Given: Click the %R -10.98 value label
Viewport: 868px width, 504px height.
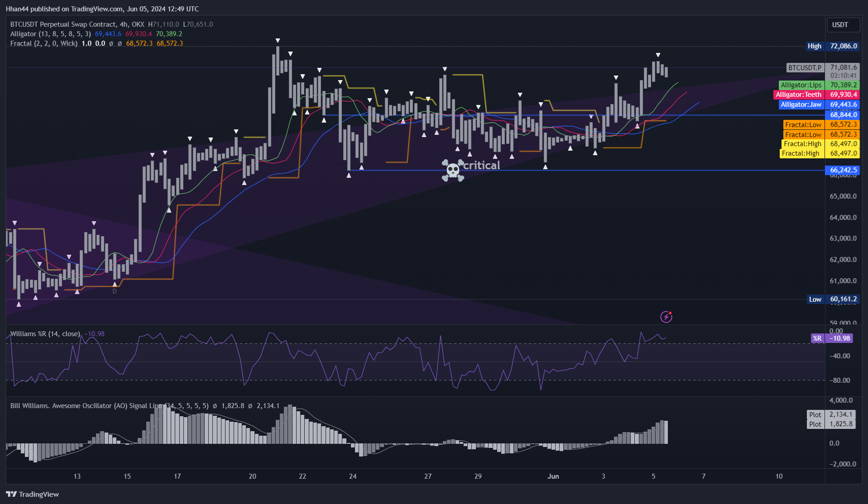Looking at the screenshot, I should 832,338.
